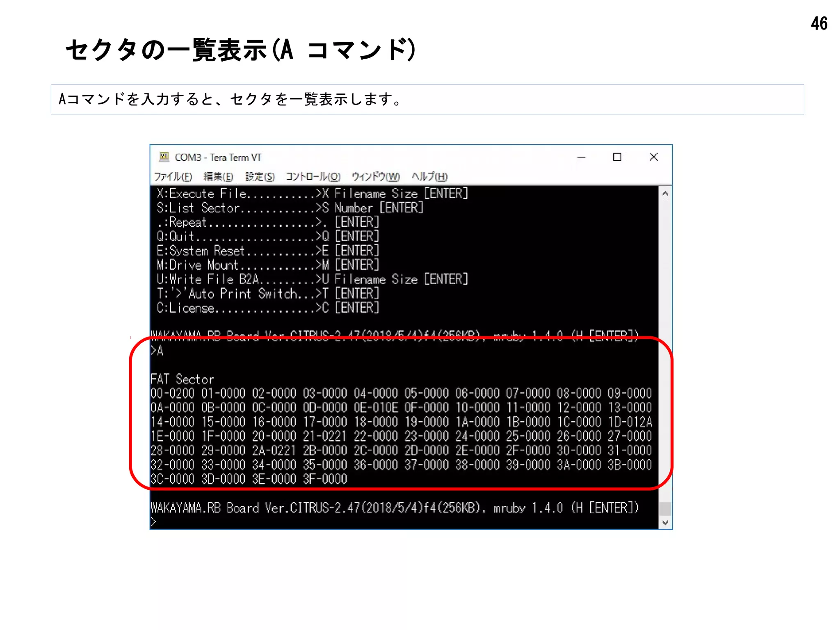The height and width of the screenshot is (630, 840).
Task: Click the 'FAT Sector' heading text
Action: (x=182, y=379)
